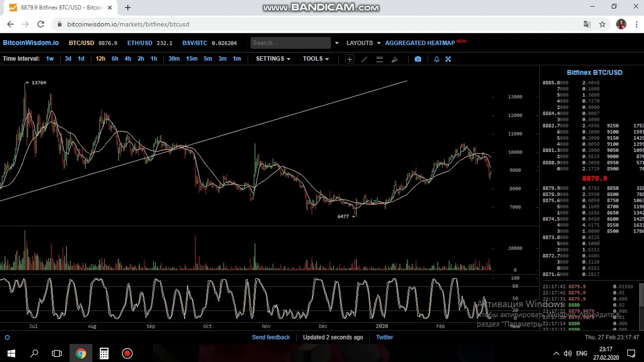Set time interval to 12h
Image resolution: width=644 pixels, height=362 pixels.
pyautogui.click(x=101, y=59)
